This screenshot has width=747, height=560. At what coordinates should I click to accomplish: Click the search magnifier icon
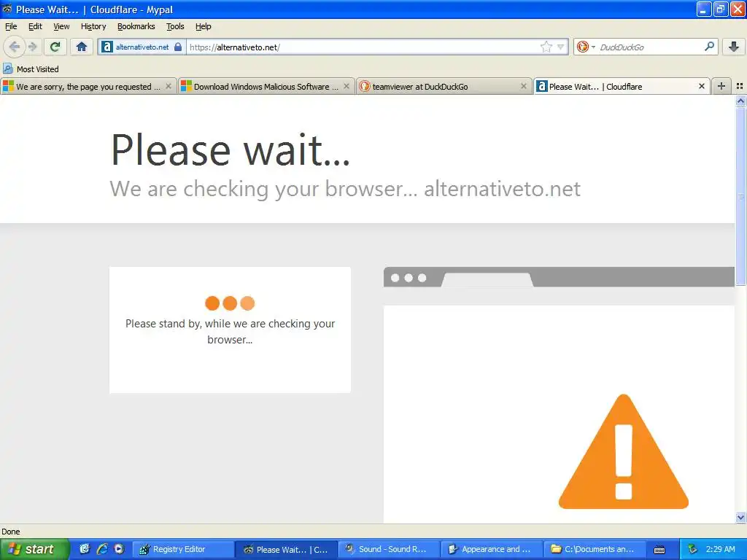pyautogui.click(x=709, y=46)
